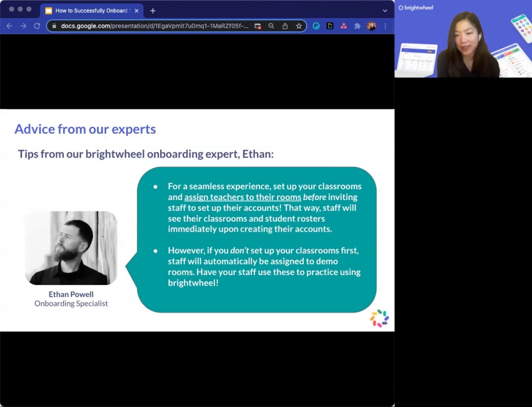Go forward in browser history

[x=23, y=26]
